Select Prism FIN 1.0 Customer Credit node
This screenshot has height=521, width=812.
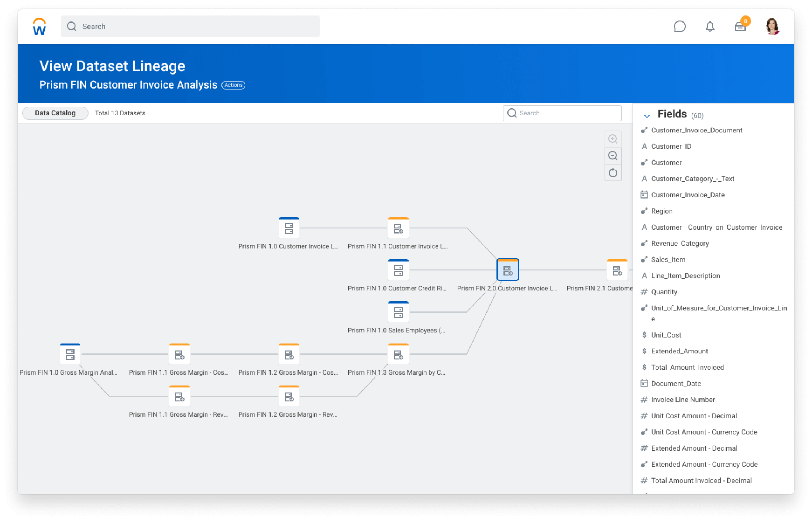[398, 270]
